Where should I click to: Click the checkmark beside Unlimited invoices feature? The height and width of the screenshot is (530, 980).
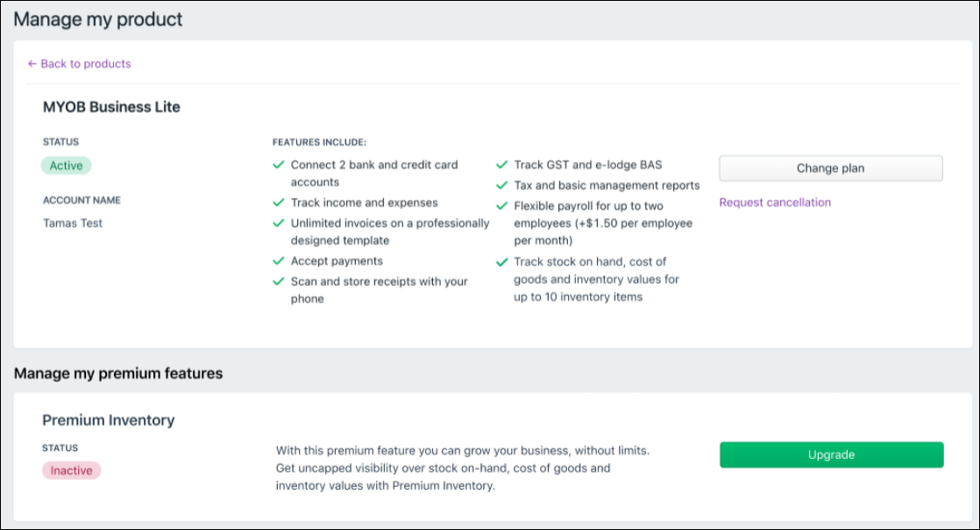coord(279,223)
